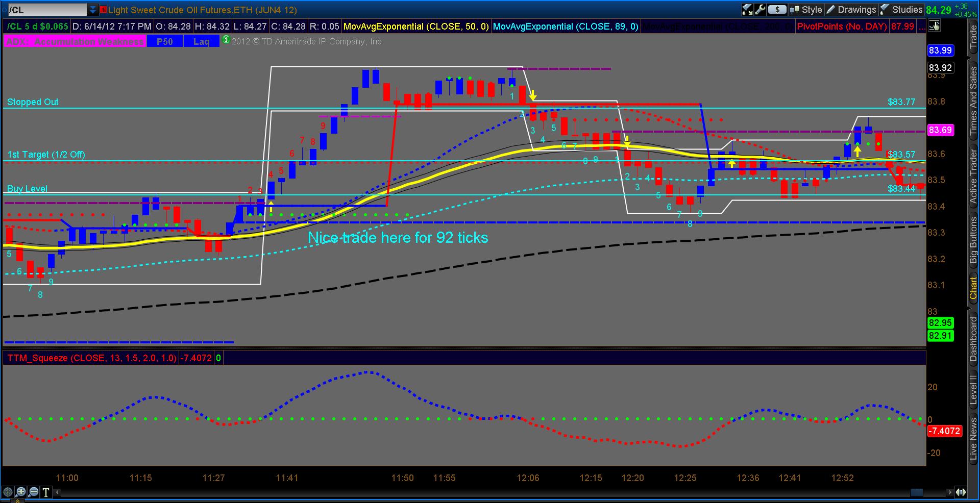The height and width of the screenshot is (503, 980).
Task: Select the text drawing T tool
Action: click(46, 492)
